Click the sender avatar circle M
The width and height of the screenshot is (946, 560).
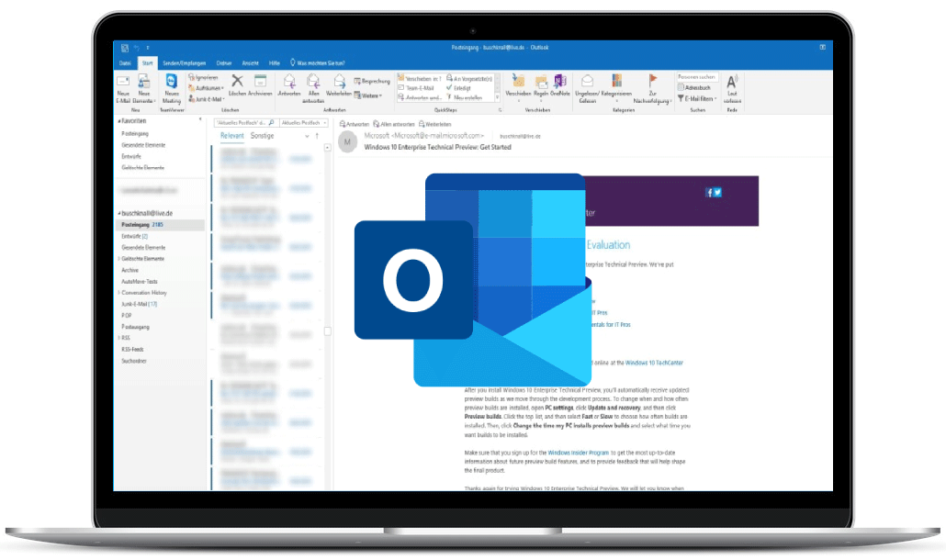347,142
